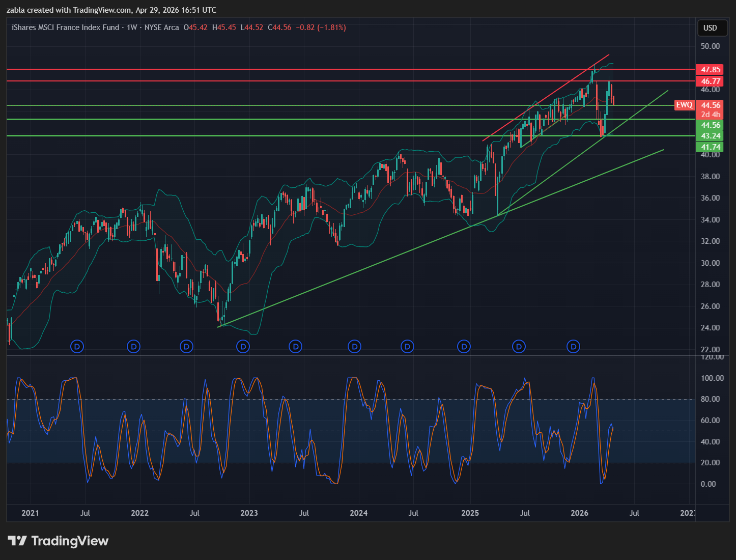Select the dividend D marker before 2023

click(x=243, y=347)
